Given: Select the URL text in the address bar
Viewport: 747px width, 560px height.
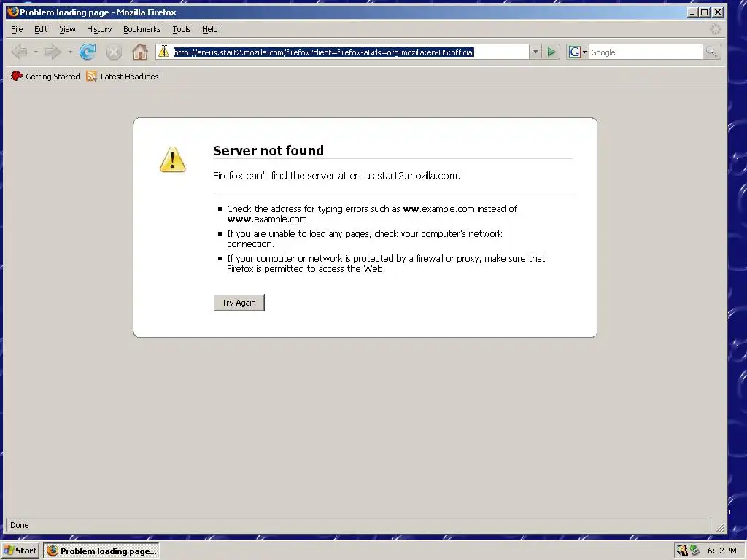Looking at the screenshot, I should 324,52.
